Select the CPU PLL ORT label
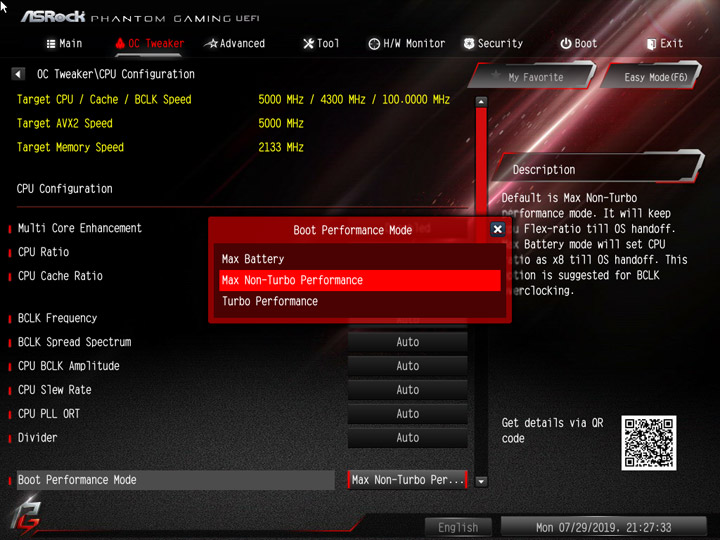Screen dimensions: 720x540 pos(49,414)
